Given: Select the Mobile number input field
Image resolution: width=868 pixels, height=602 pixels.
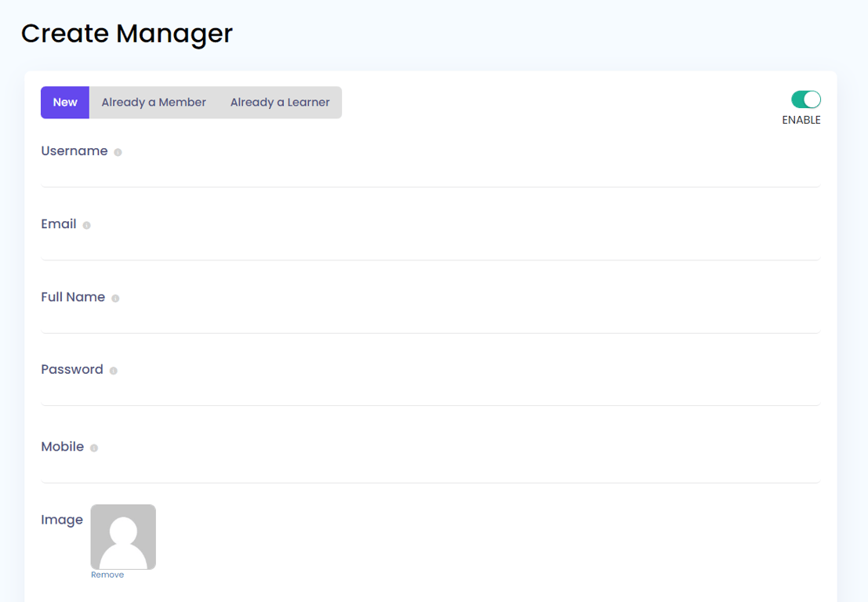Looking at the screenshot, I should click(430, 469).
